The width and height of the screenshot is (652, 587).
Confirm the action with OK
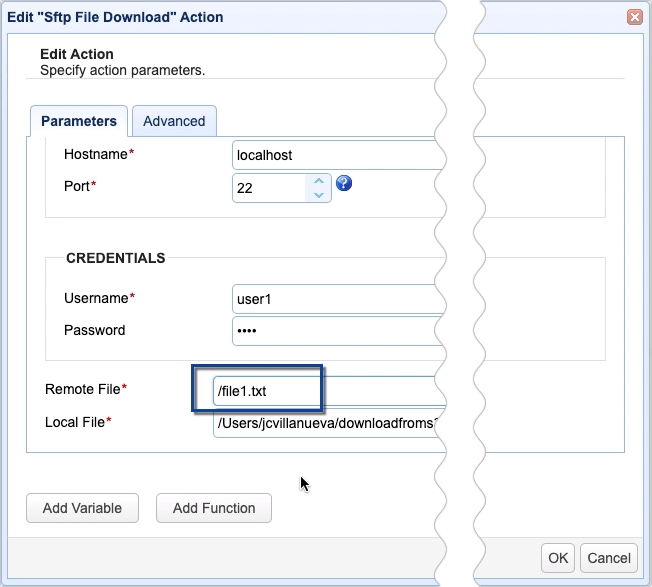click(557, 558)
